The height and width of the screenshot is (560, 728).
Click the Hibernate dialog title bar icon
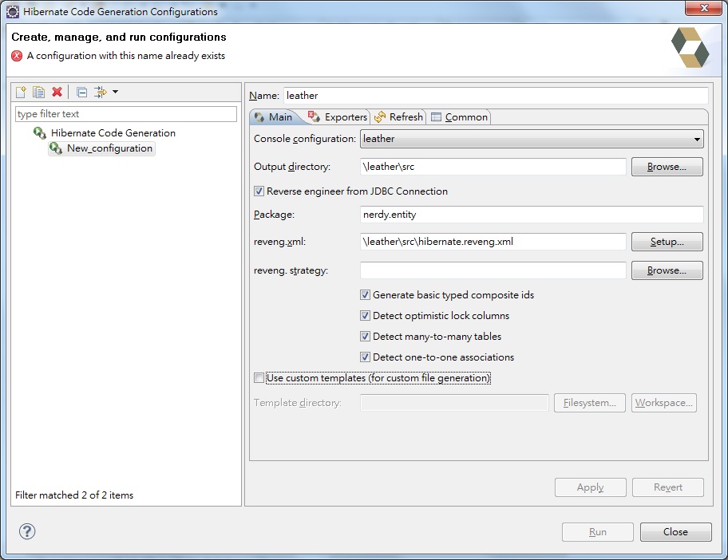click(x=13, y=12)
